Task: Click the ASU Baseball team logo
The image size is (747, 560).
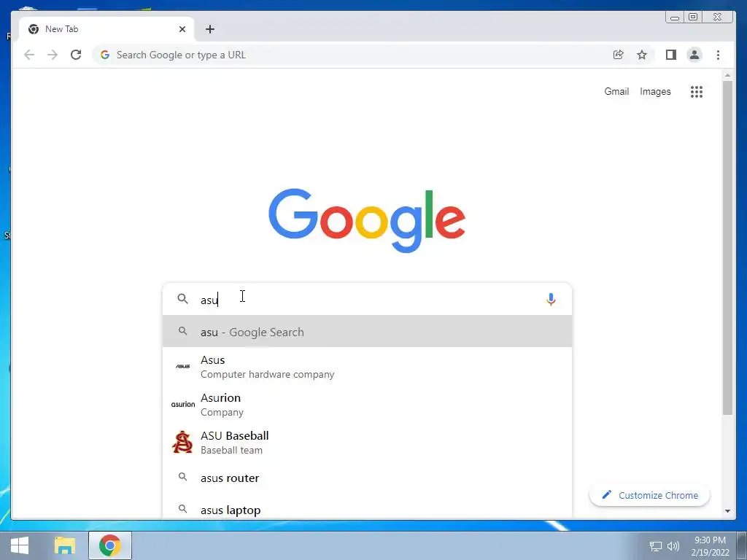Action: point(182,442)
